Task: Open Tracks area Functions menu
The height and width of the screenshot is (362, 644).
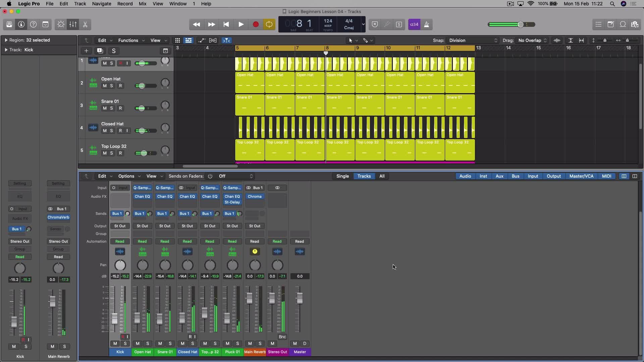Action: pos(131,41)
